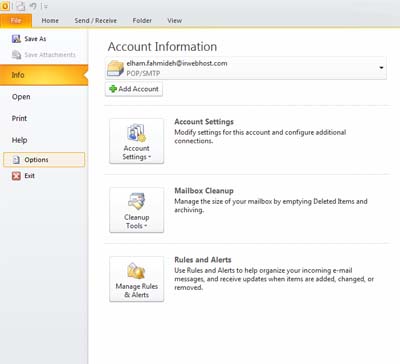The height and width of the screenshot is (364, 400).
Task: Select Print in the backstage menu
Action: [x=19, y=118]
